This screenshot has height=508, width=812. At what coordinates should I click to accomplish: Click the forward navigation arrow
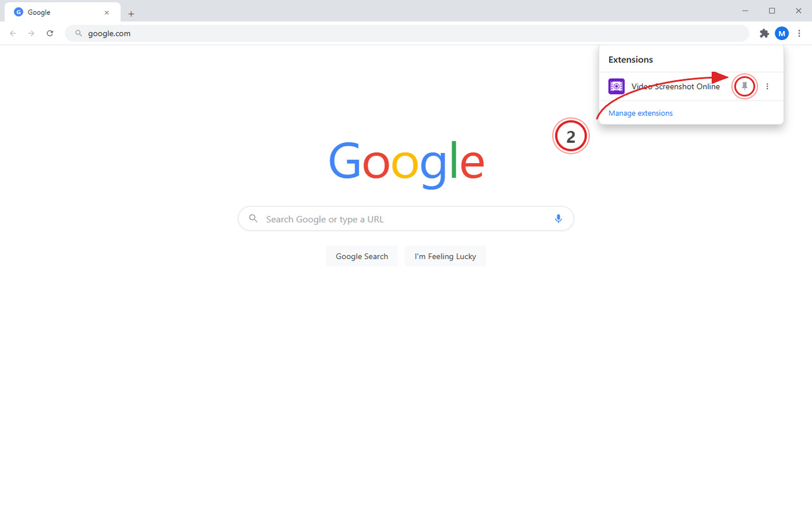30,33
